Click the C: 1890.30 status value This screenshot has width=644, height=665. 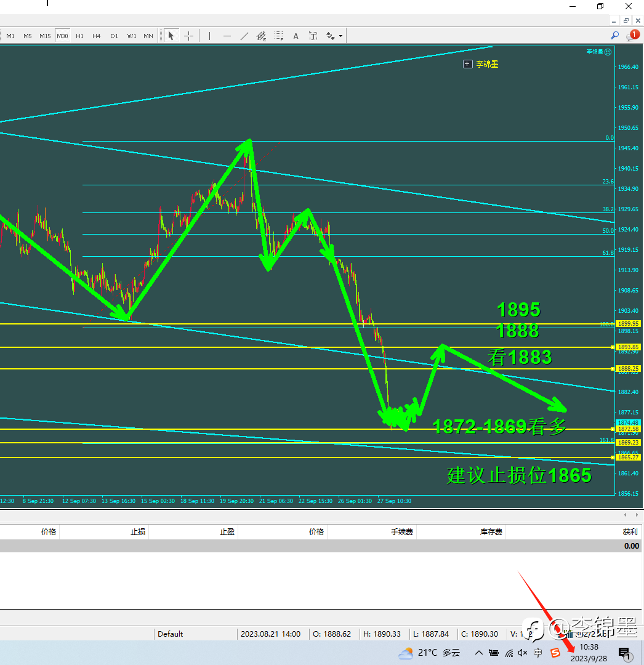coord(480,634)
